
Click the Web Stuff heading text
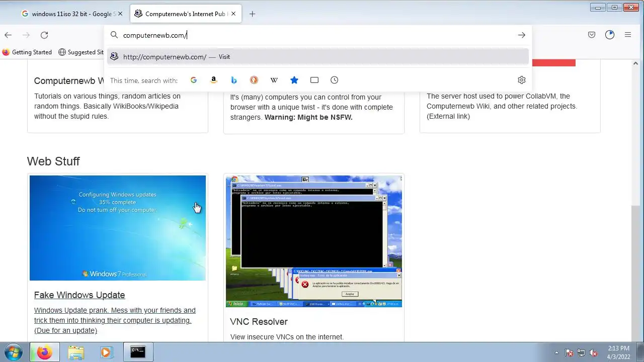click(53, 161)
